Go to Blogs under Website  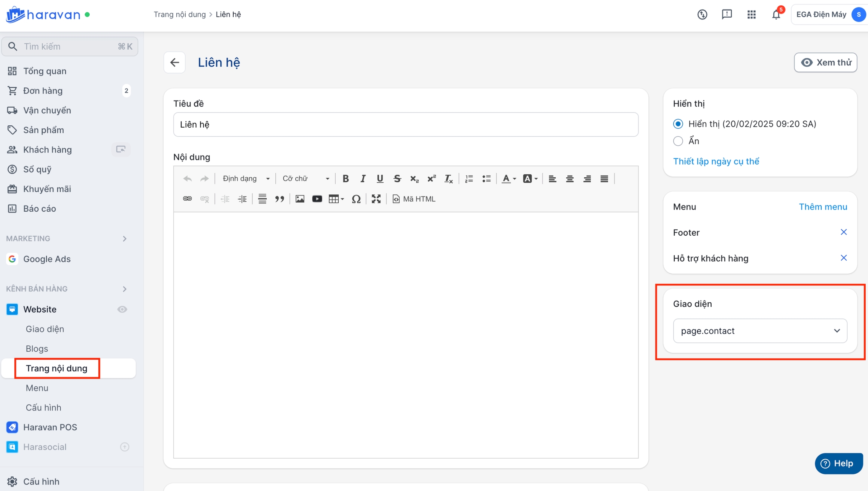(x=37, y=349)
